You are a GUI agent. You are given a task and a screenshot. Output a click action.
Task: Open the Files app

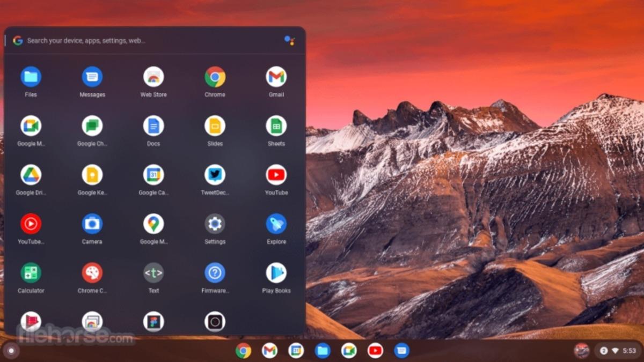click(31, 77)
